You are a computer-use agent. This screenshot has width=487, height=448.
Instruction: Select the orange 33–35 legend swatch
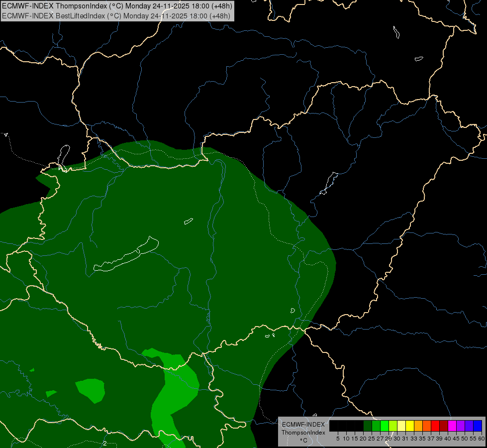418,426
